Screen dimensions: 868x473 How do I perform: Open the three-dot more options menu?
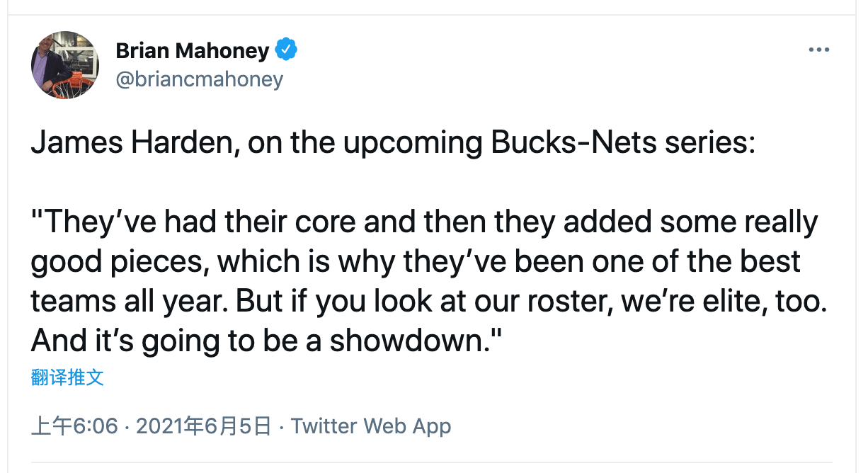point(818,50)
